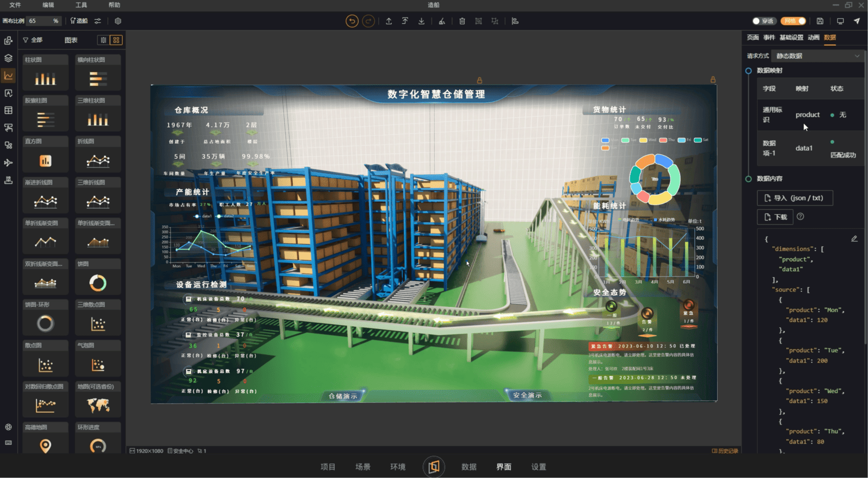Switch to the 基础设置 tab

791,38
